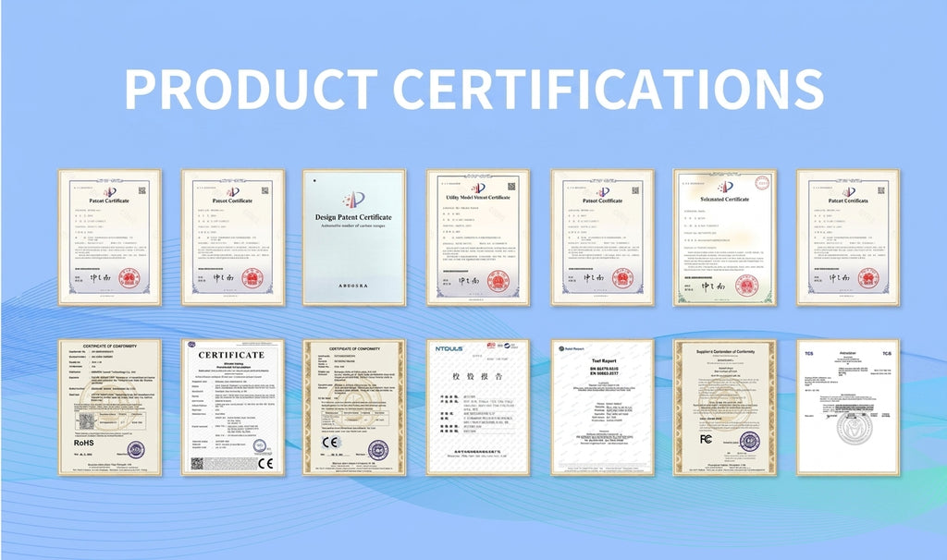This screenshot has height=560, width=947.
Task: Open the Supplier's Declaration of Conformity thumbnail
Action: click(725, 407)
